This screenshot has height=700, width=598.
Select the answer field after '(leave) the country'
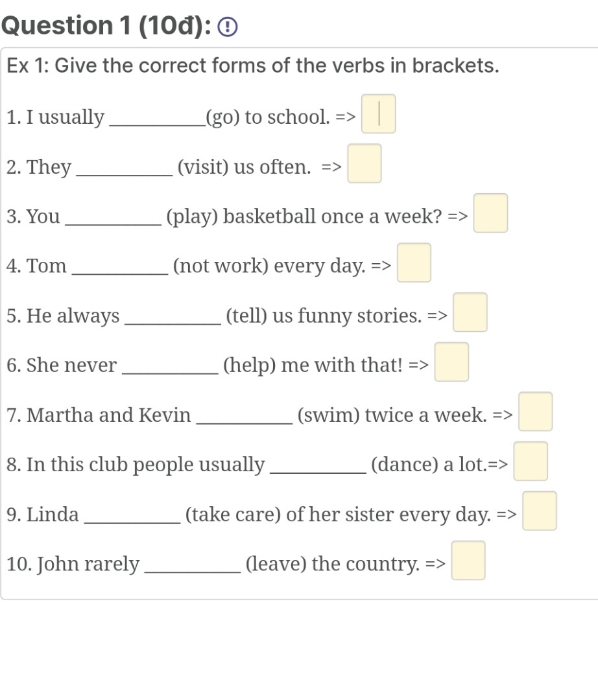(469, 561)
